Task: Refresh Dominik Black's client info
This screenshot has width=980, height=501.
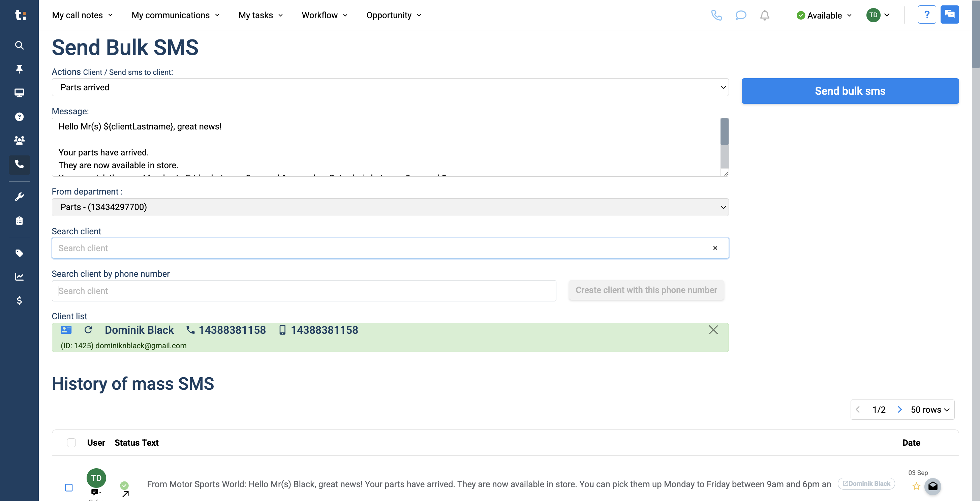Action: 88,330
